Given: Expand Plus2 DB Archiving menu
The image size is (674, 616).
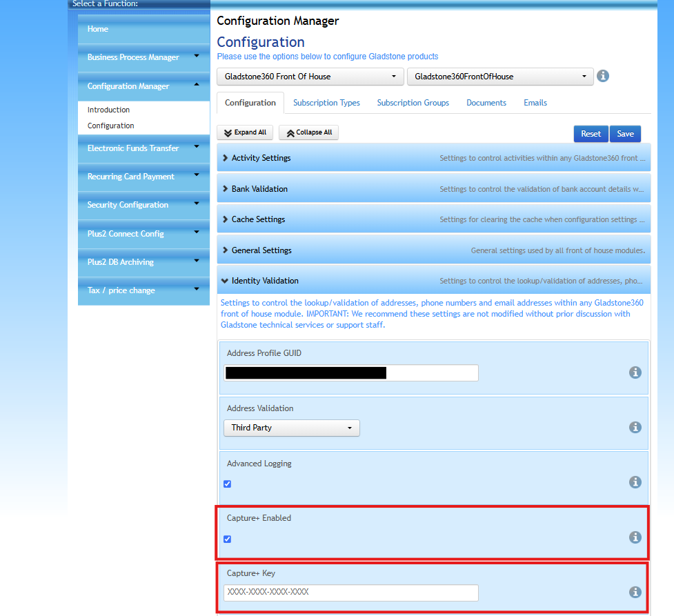Looking at the screenshot, I should click(143, 262).
